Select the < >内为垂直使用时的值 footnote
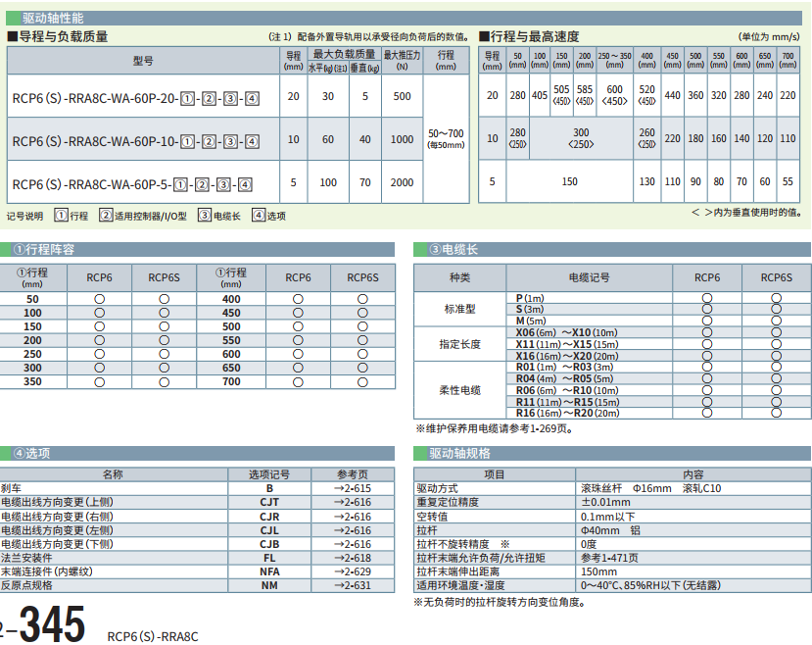This screenshot has width=812, height=645. click(746, 213)
